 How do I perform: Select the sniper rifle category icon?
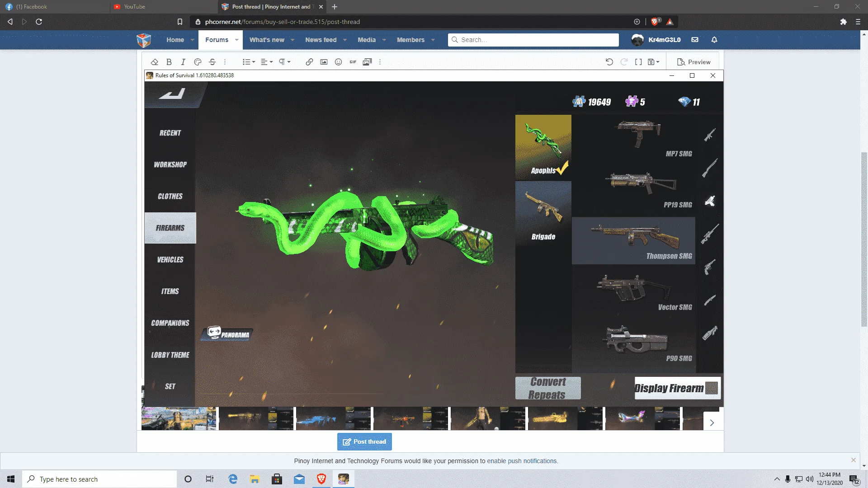710,234
